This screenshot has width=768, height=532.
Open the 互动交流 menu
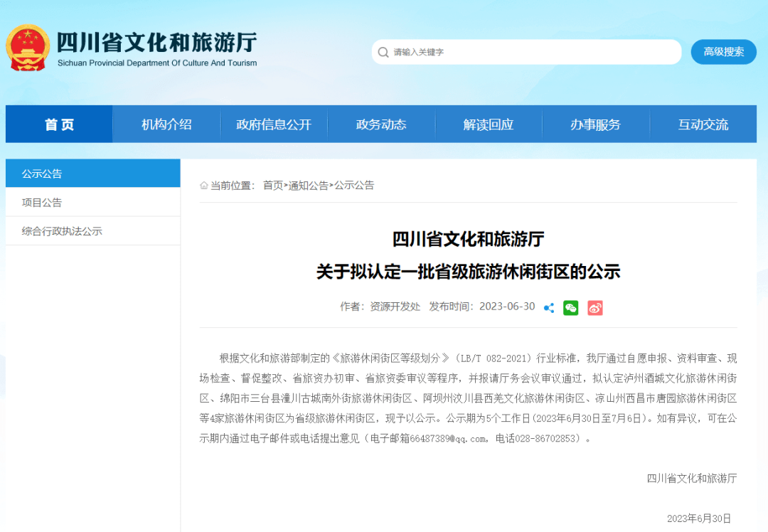(x=703, y=124)
